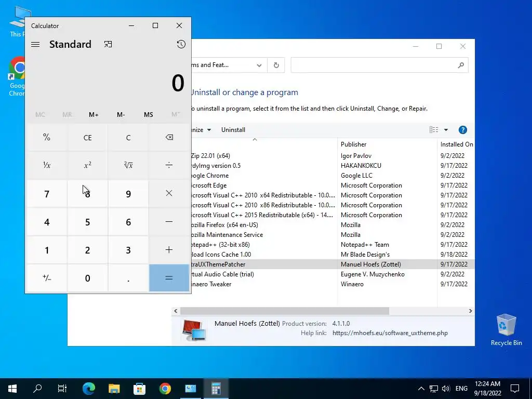Select the Microsoft Edge program row

click(x=333, y=185)
